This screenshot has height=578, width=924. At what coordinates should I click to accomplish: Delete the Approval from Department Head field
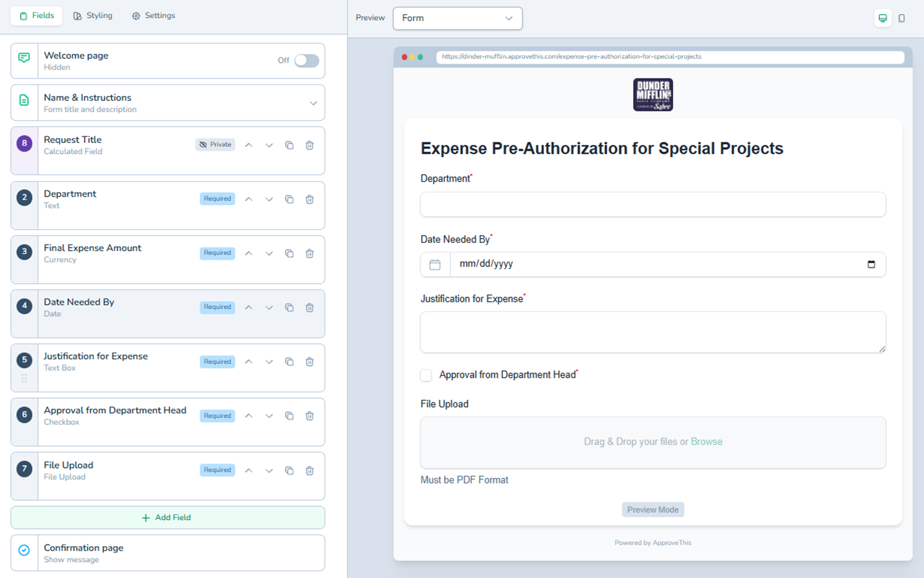tap(310, 416)
